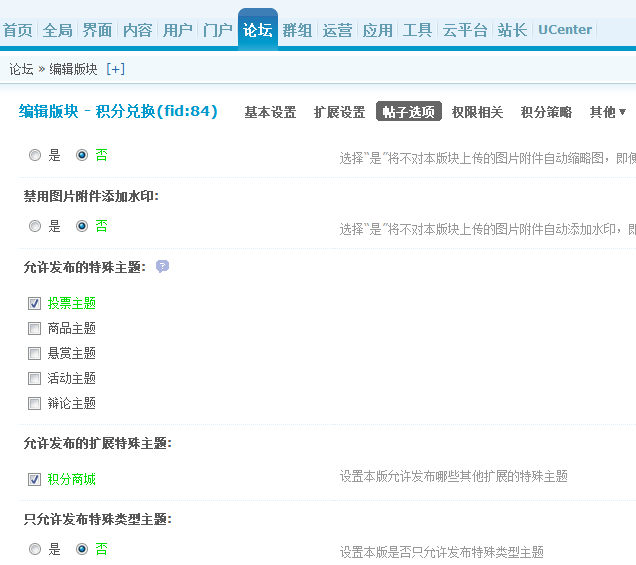Switch to 扩展设置 sub-tab
Screen dimensions: 636x565
[x=339, y=112]
